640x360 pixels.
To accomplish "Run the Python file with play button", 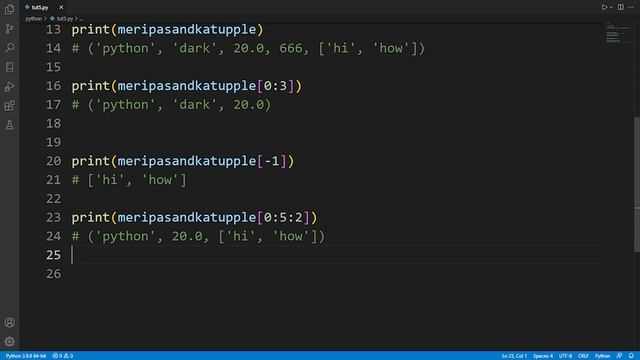I will coord(604,7).
